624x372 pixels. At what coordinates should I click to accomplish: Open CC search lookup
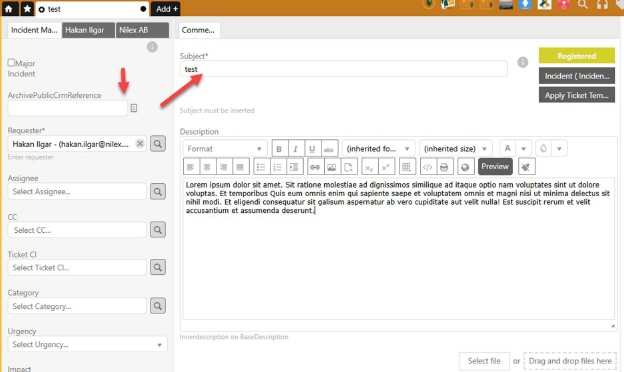coord(158,230)
